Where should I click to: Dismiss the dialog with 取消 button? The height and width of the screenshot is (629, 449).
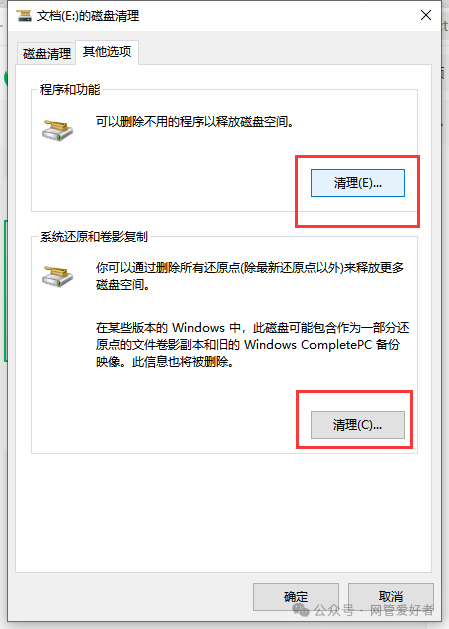pos(391,597)
